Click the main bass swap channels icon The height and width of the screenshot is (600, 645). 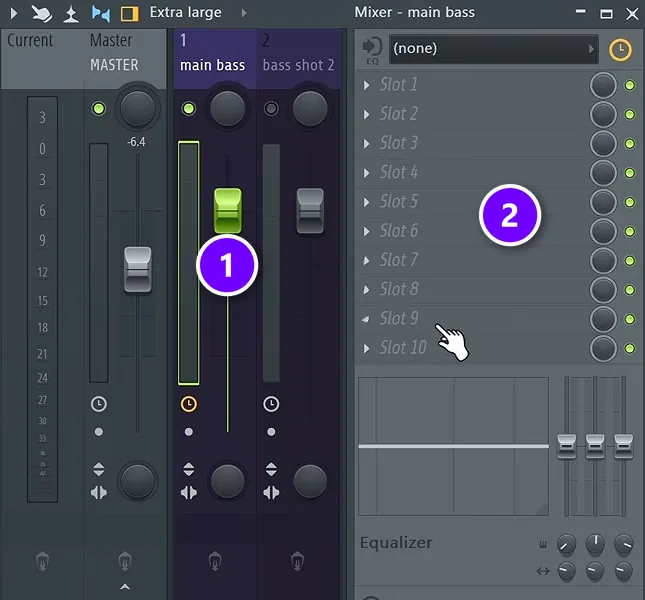click(x=188, y=469)
